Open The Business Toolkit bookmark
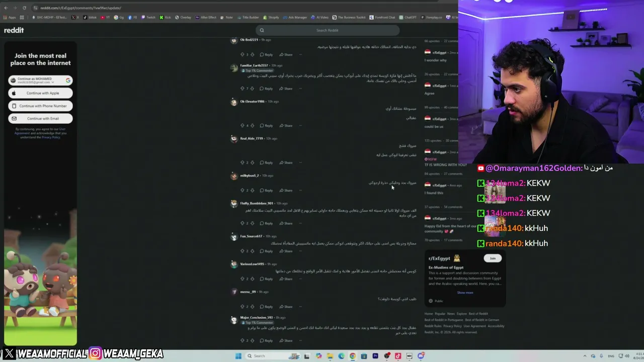The width and height of the screenshot is (644, 362). click(349, 18)
